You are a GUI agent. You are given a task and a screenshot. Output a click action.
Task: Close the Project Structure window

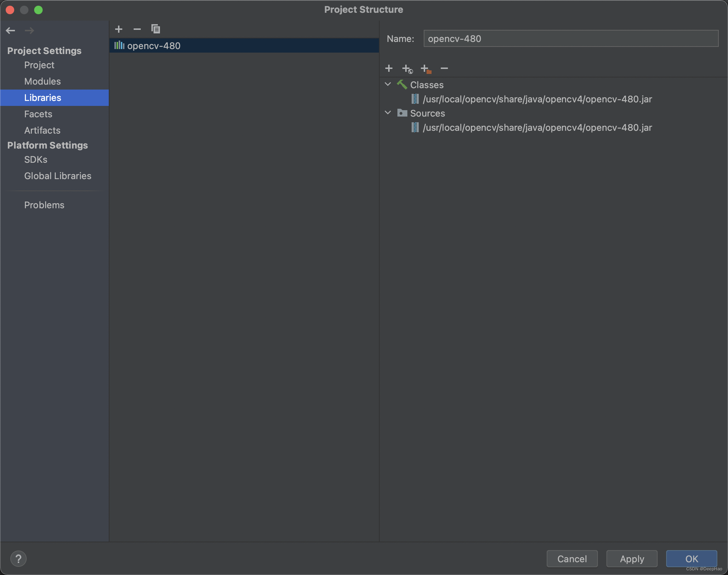point(10,10)
